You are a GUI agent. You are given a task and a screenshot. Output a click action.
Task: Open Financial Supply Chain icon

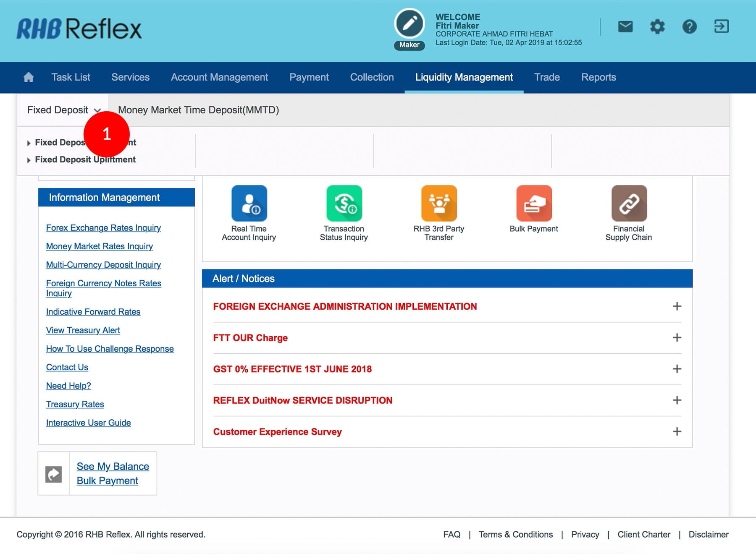pyautogui.click(x=629, y=204)
